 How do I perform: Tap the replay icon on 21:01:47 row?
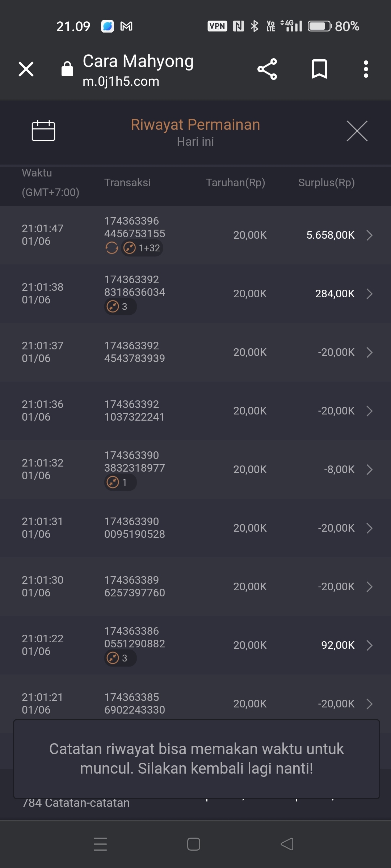point(112,248)
